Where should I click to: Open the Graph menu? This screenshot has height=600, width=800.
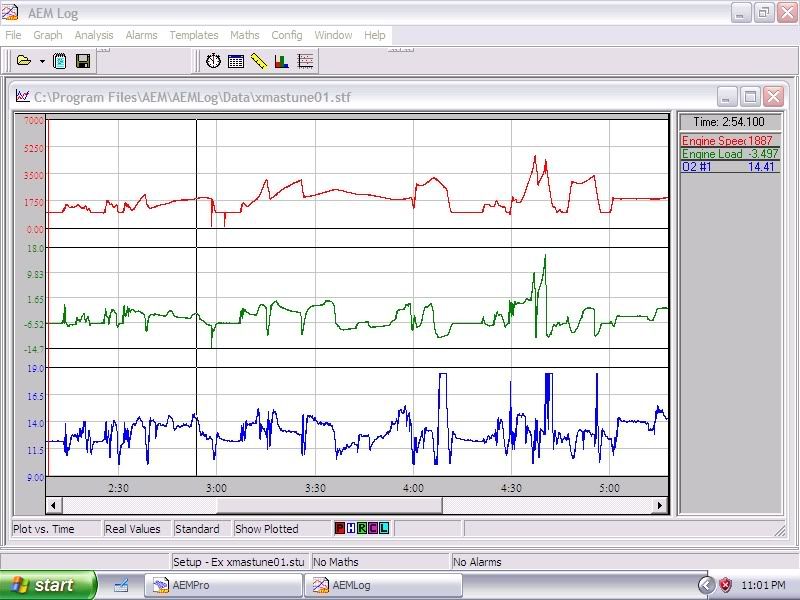(x=48, y=35)
